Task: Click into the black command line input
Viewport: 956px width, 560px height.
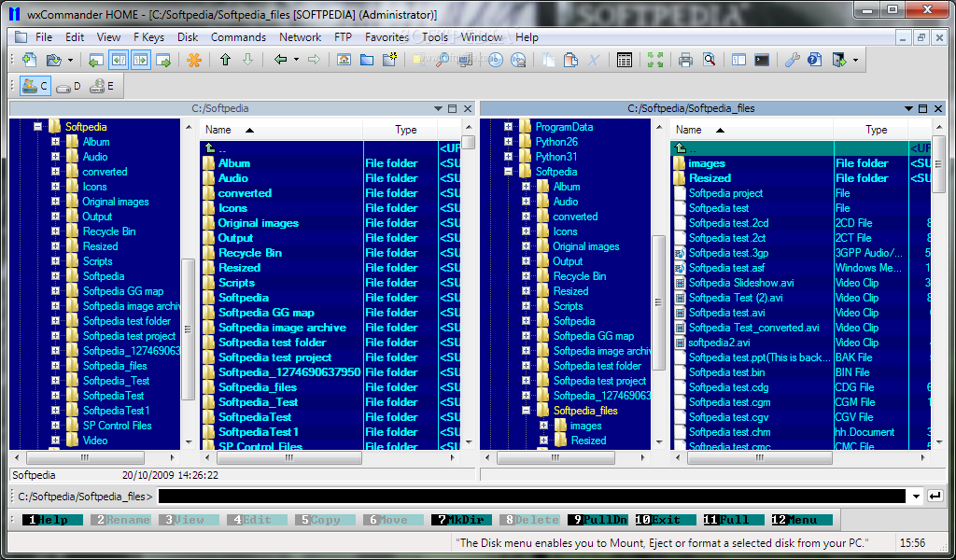Action: pyautogui.click(x=531, y=497)
